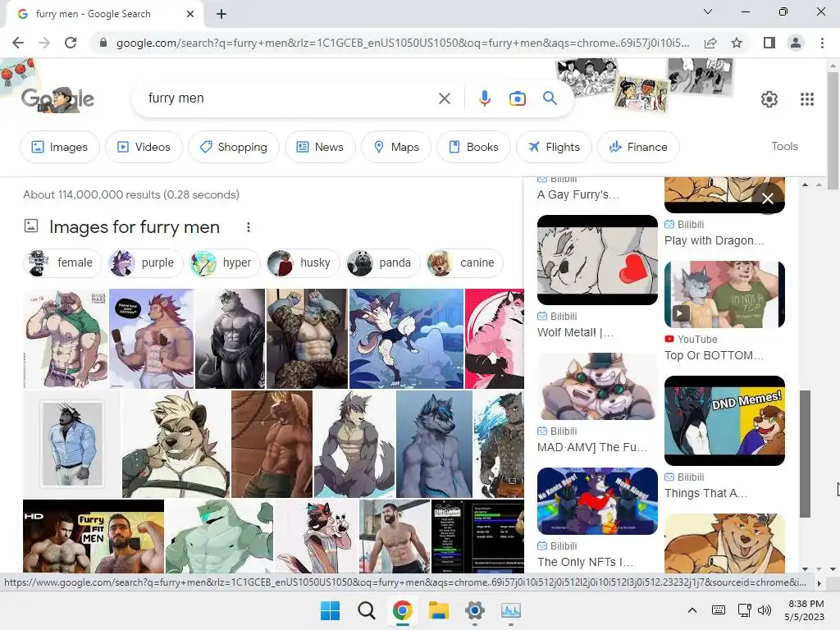Viewport: 840px width, 630px height.
Task: Open the search Tools options
Action: (784, 146)
